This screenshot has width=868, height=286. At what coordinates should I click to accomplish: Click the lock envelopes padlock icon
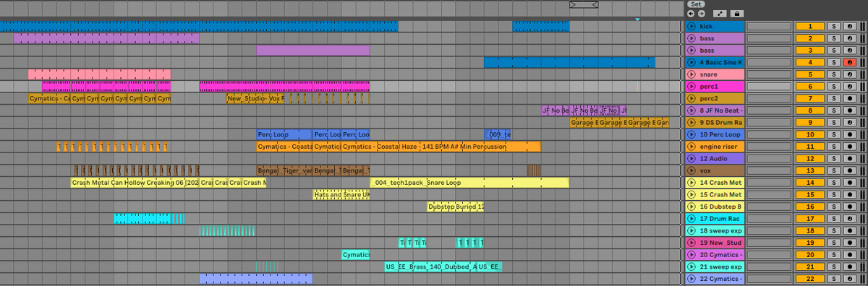(736, 13)
